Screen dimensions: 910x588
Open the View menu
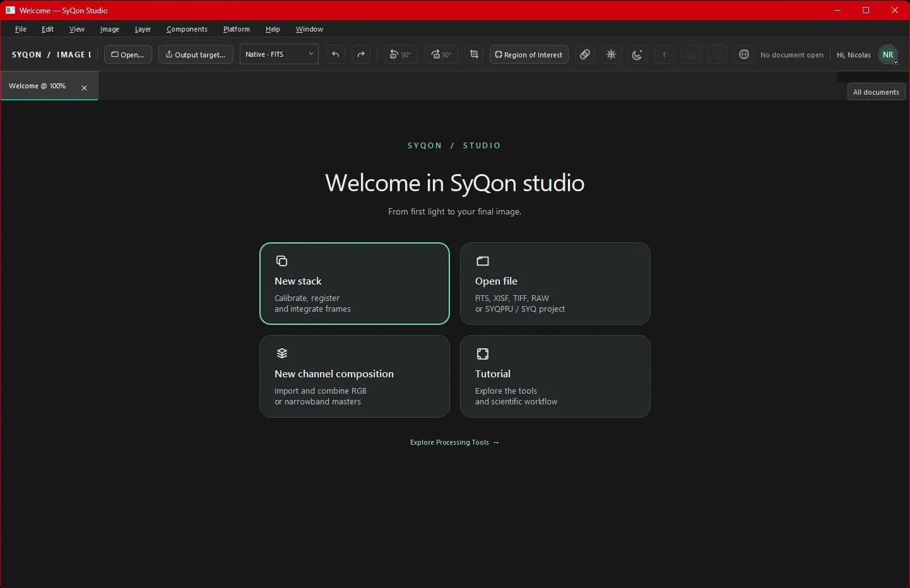pyautogui.click(x=77, y=29)
